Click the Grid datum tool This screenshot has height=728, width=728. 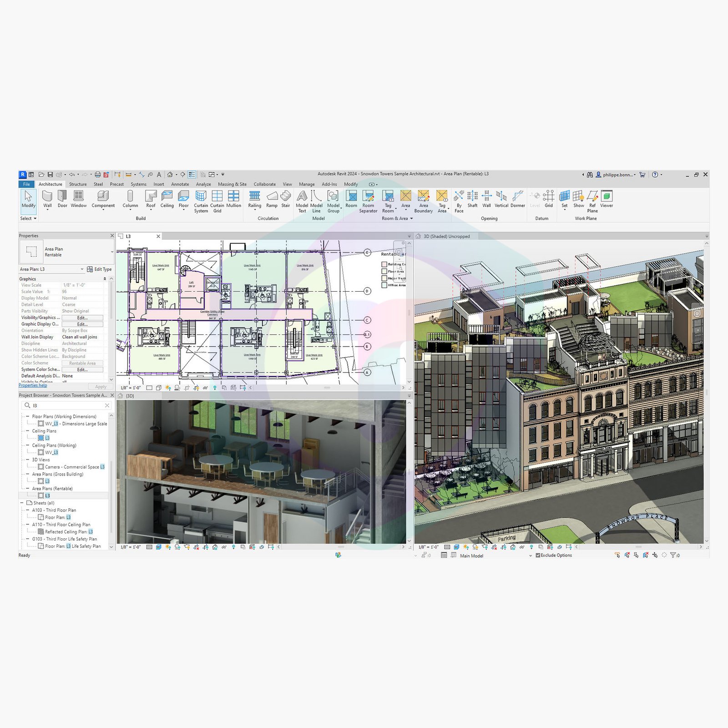click(x=549, y=200)
